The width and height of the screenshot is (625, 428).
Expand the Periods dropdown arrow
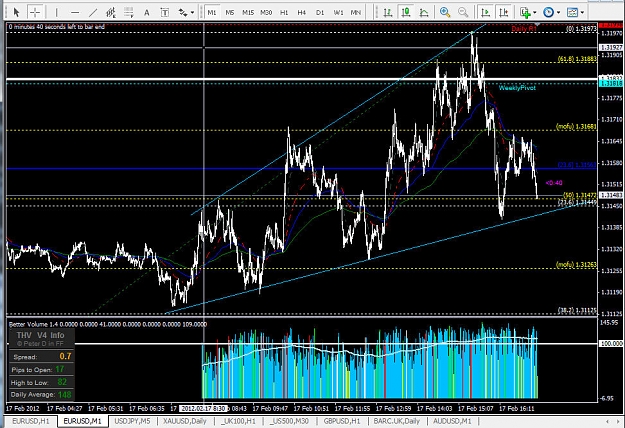coord(558,13)
